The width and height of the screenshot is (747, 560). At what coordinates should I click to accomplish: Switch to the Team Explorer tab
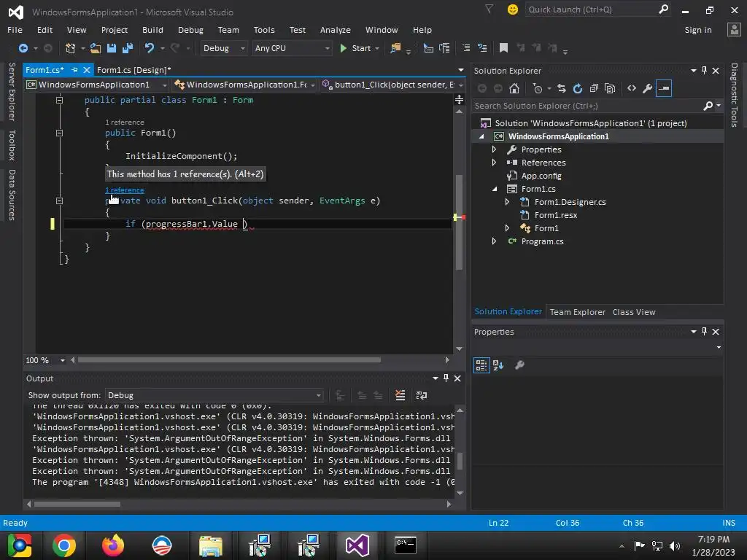point(578,312)
